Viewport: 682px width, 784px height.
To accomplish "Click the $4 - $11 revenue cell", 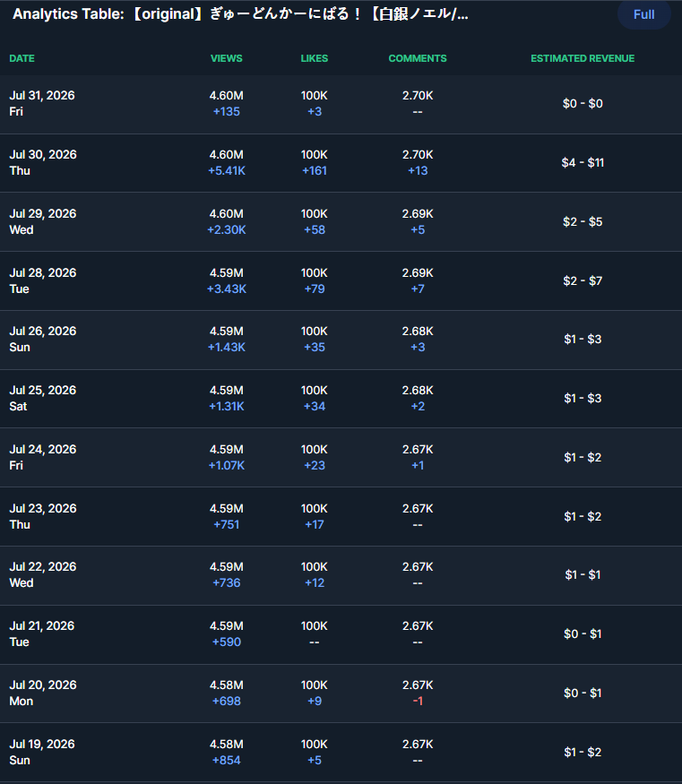I will click(583, 162).
